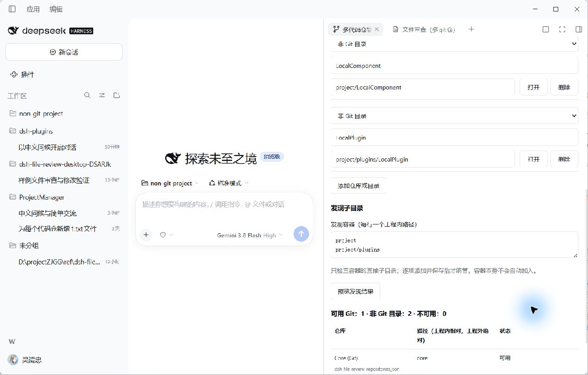
Task: Click the 添加仓库或目录 button
Action: coord(359,186)
